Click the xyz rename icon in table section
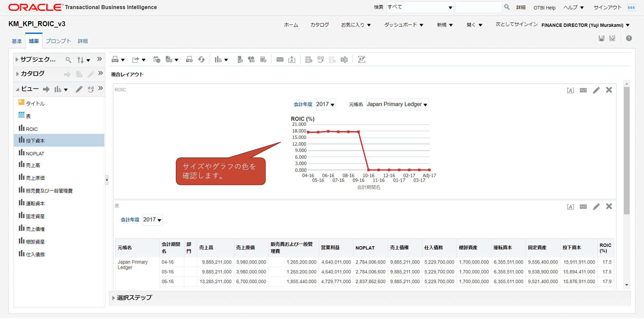 (x=583, y=207)
